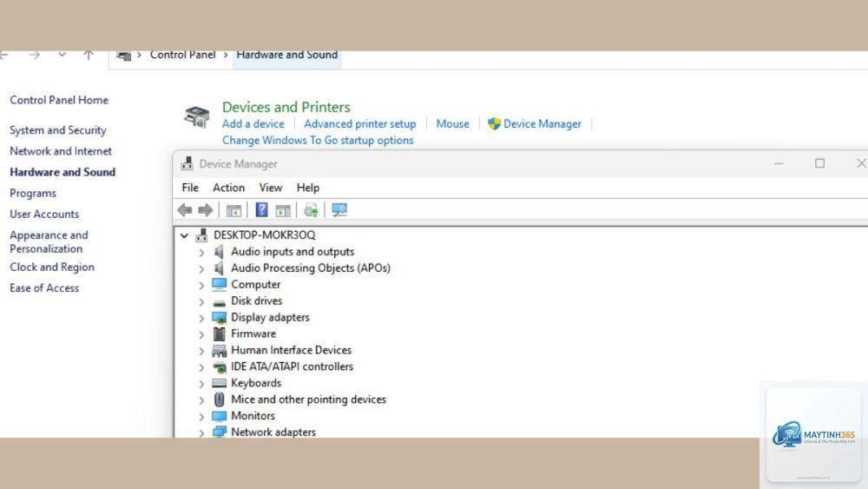Image resolution: width=868 pixels, height=489 pixels.
Task: Click Control Panel in the address breadcrumb
Action: 182,55
